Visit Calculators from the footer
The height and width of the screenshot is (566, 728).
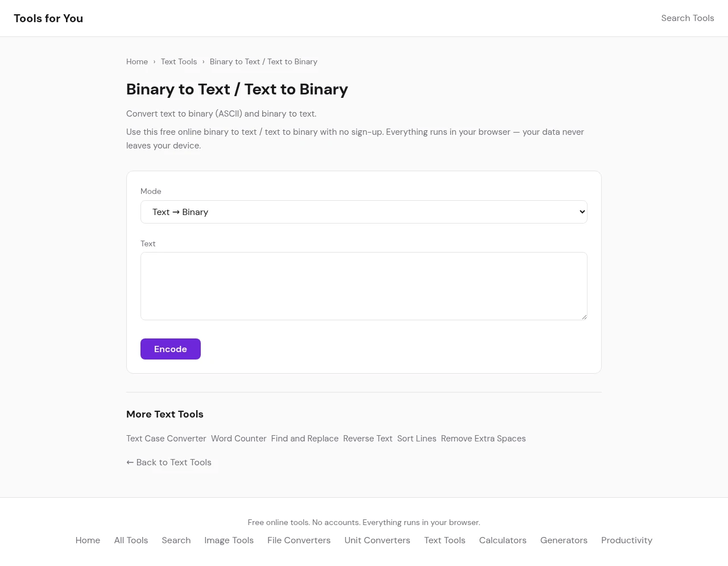point(502,540)
